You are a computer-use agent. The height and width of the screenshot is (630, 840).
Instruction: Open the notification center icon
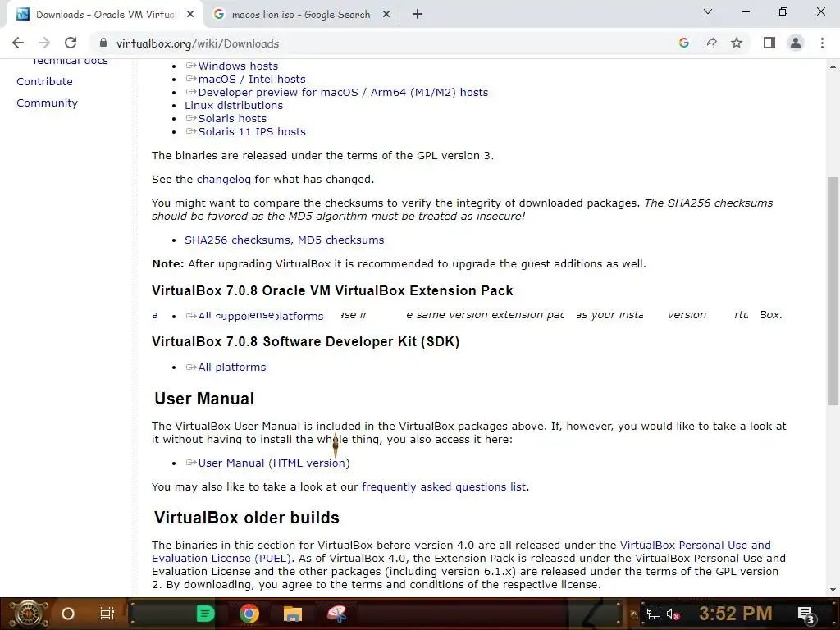pyautogui.click(x=806, y=614)
